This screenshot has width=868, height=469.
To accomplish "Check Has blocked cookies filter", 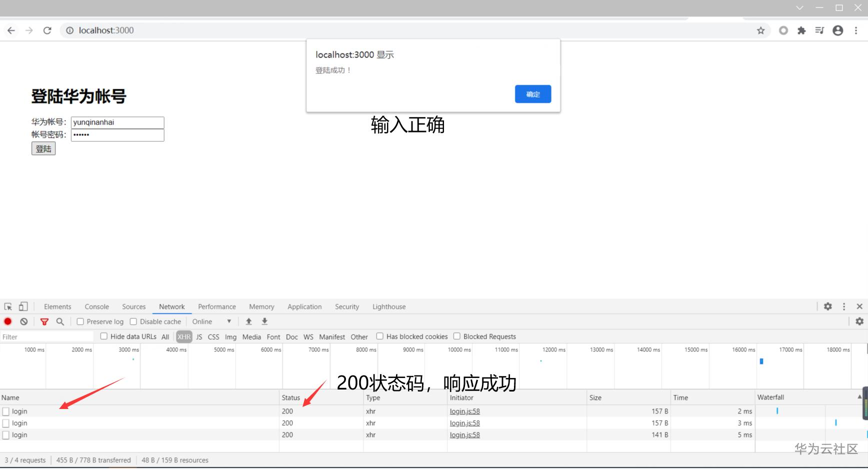I will pos(380,336).
